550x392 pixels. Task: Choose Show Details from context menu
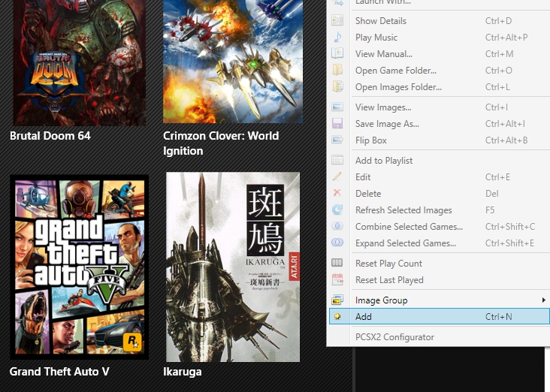coord(439,21)
